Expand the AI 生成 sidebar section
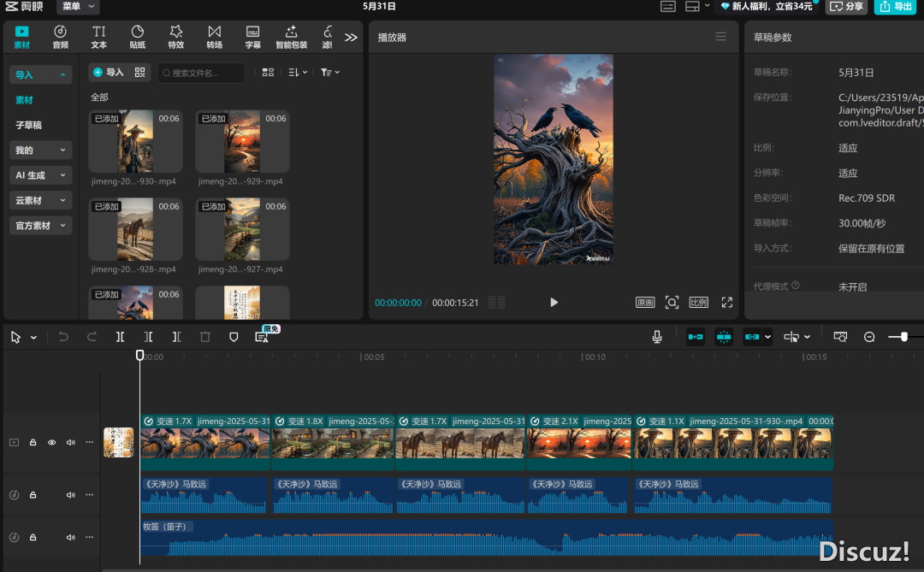Image resolution: width=924 pixels, height=572 pixels. pos(40,175)
